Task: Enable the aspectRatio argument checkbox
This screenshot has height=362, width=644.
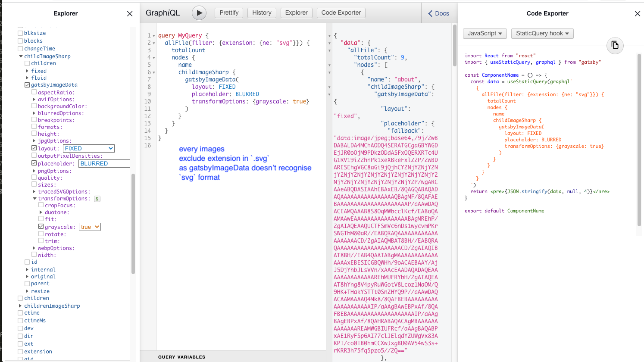Action: (x=34, y=92)
